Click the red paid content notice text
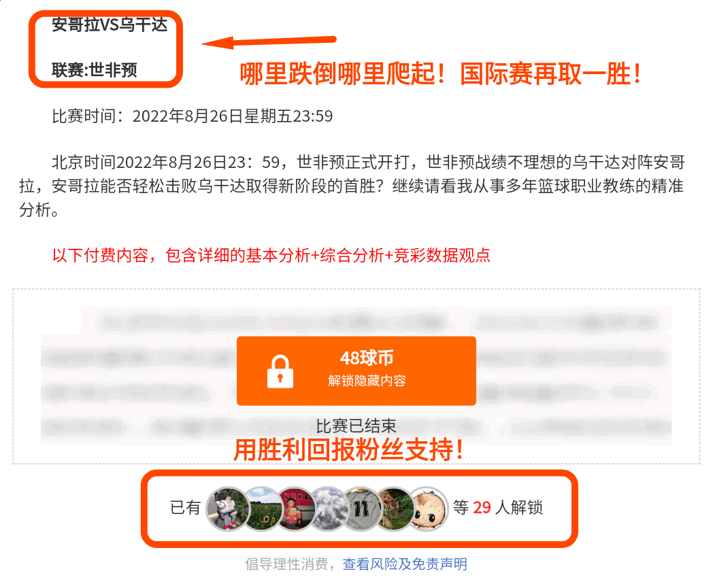 (x=271, y=255)
